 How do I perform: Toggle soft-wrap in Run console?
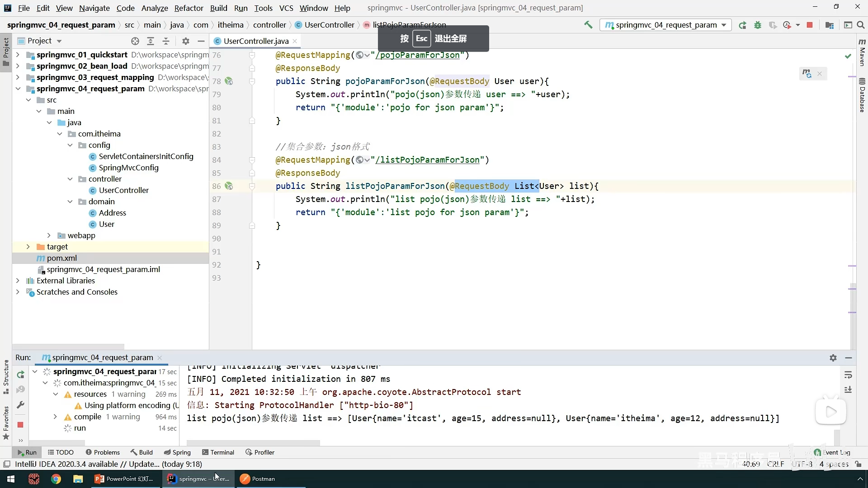(848, 375)
